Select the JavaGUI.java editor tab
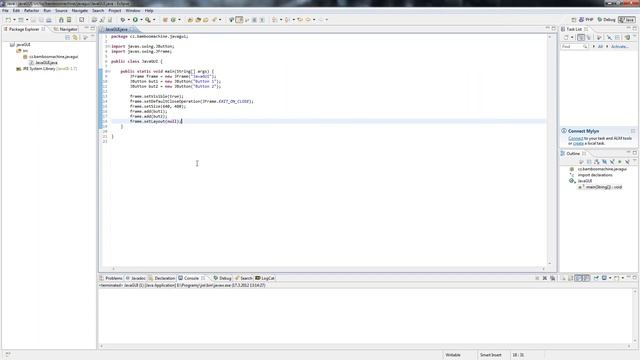The height and width of the screenshot is (360, 640). [x=116, y=29]
